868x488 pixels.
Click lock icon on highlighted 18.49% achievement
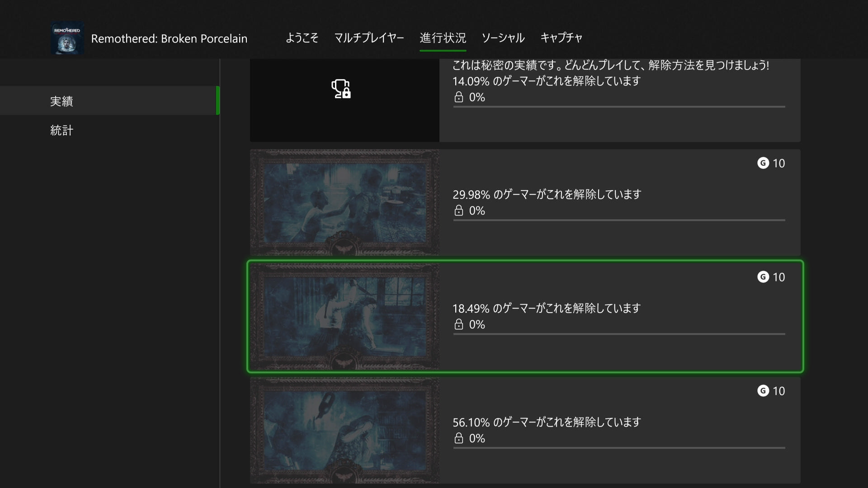[x=458, y=324]
